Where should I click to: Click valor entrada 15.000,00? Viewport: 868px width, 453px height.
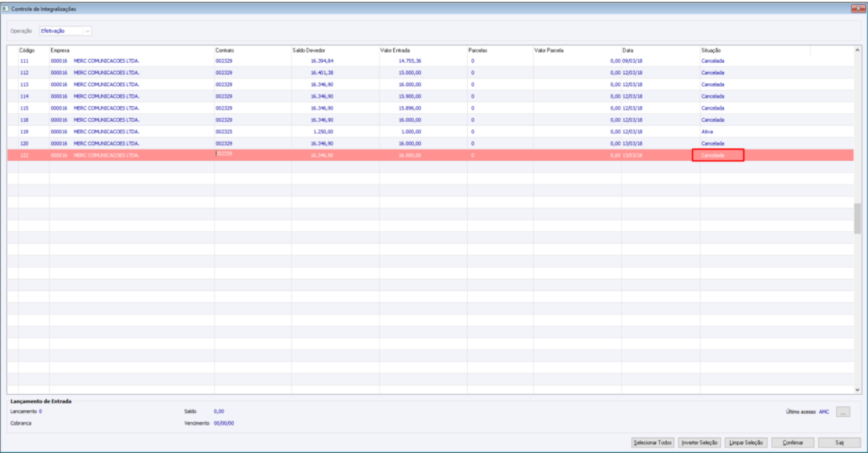click(x=410, y=73)
